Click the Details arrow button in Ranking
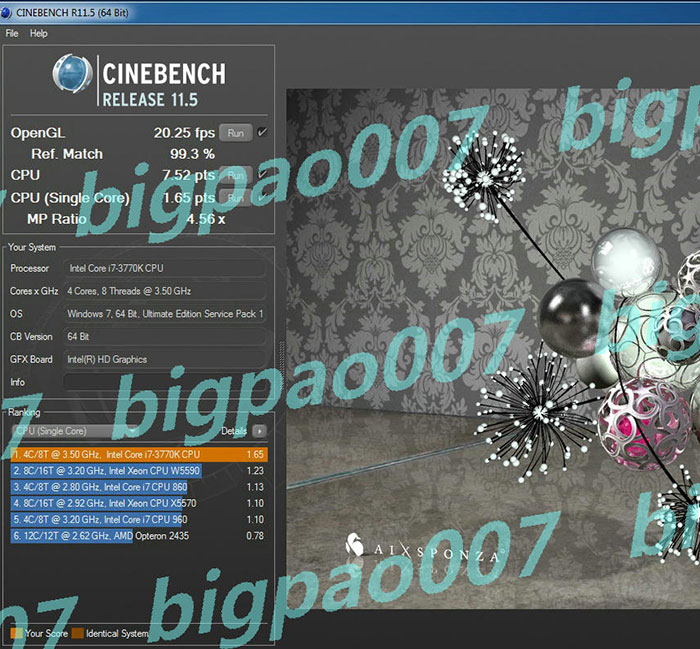Image resolution: width=700 pixels, height=649 pixels. click(x=259, y=431)
